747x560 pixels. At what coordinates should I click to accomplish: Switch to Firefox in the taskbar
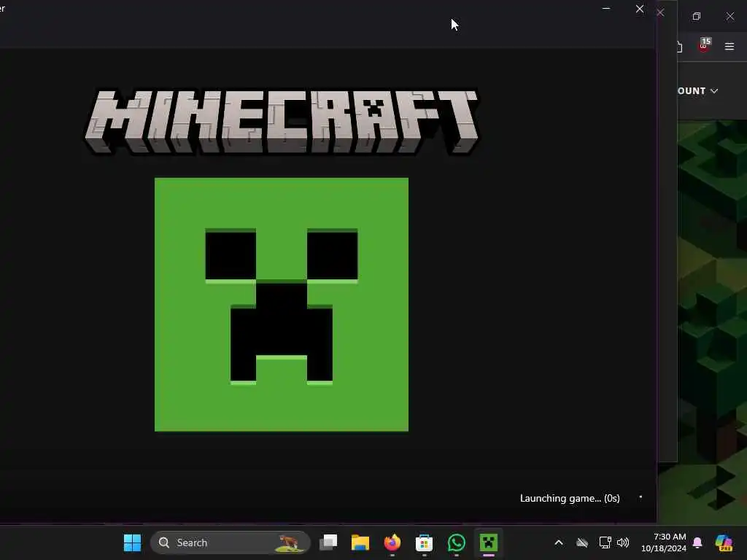(392, 542)
